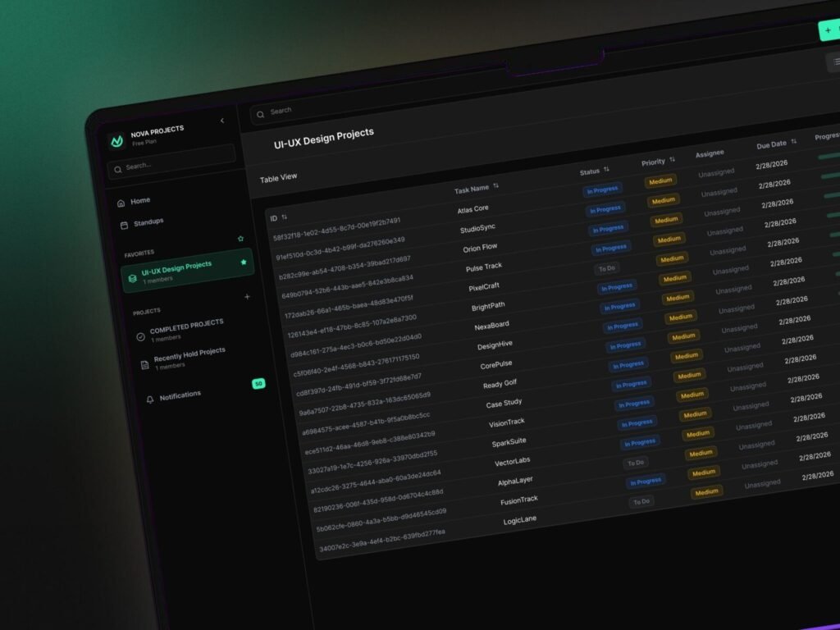840x630 pixels.
Task: Click the ID starting with 34007e2c
Action: tap(382, 540)
